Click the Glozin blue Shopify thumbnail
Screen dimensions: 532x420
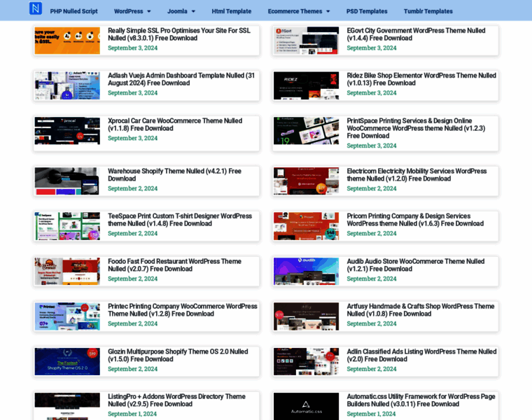click(67, 361)
